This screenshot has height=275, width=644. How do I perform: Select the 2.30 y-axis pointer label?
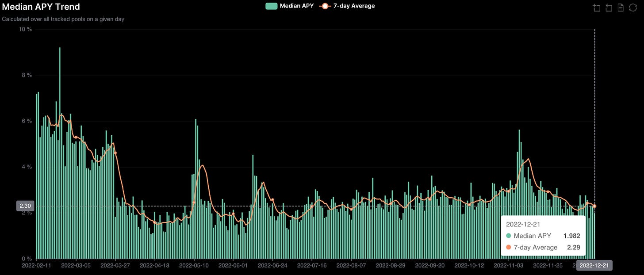[25, 206]
